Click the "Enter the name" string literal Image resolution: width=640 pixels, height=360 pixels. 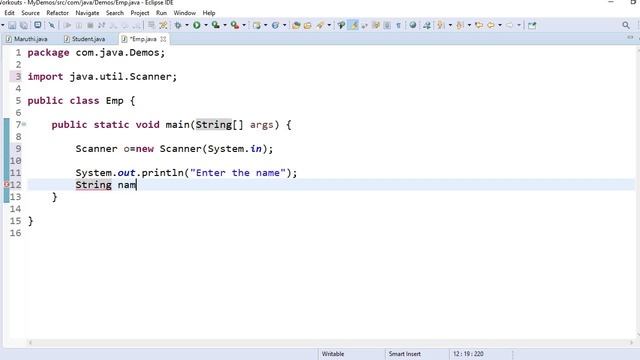[x=238, y=173]
